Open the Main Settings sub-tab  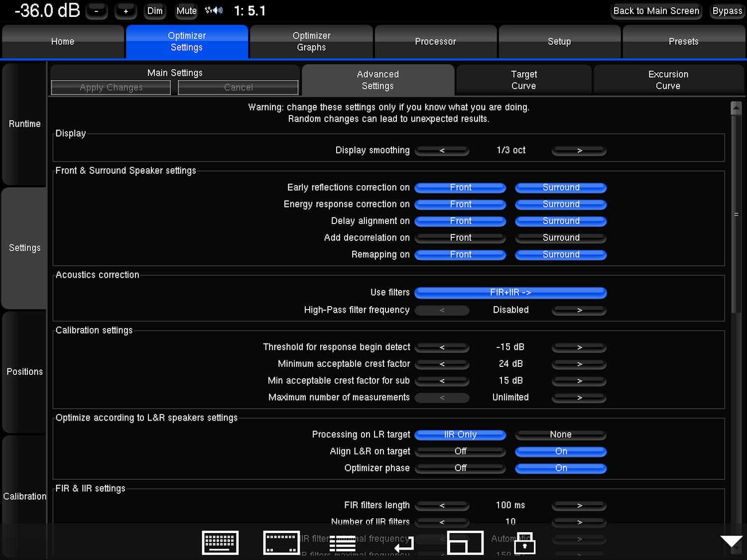(175, 73)
